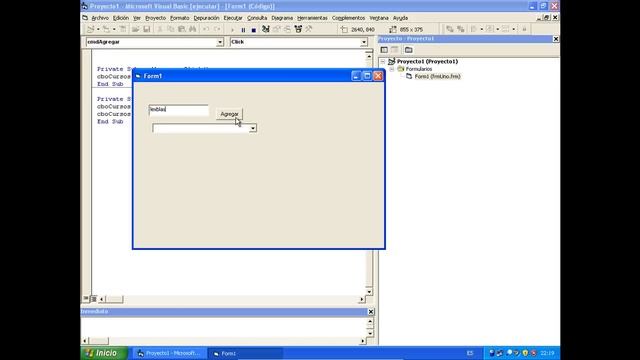Click code window vertical scrollbar down arrow
This screenshot has width=640, height=360.
[x=369, y=291]
